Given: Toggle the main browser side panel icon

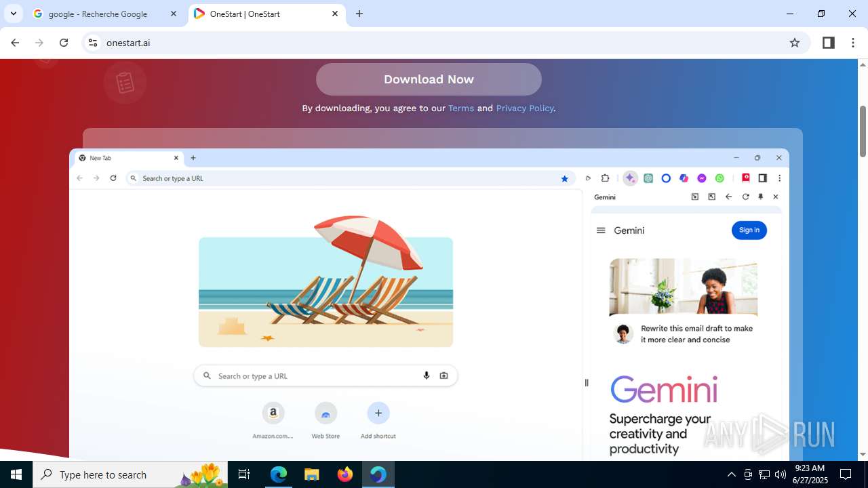Looking at the screenshot, I should (828, 43).
